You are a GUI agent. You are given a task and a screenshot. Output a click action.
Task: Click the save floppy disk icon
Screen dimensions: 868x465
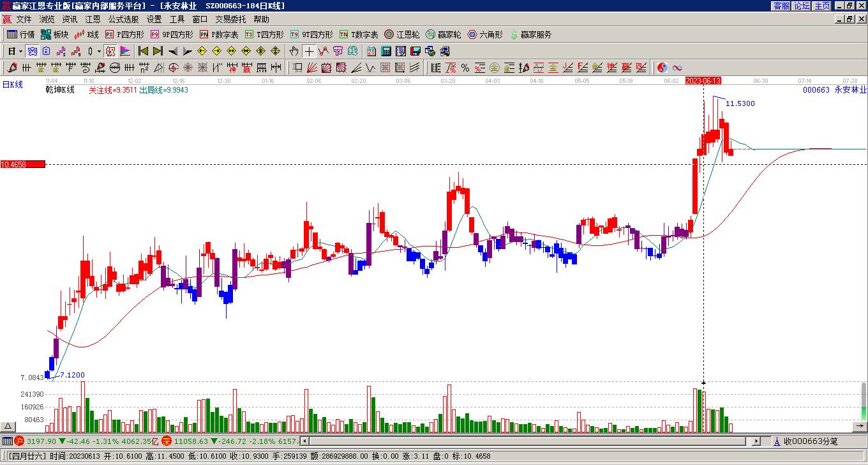click(415, 51)
